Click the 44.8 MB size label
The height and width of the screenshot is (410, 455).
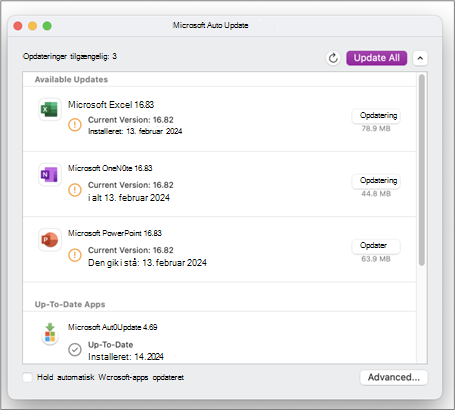coord(376,194)
